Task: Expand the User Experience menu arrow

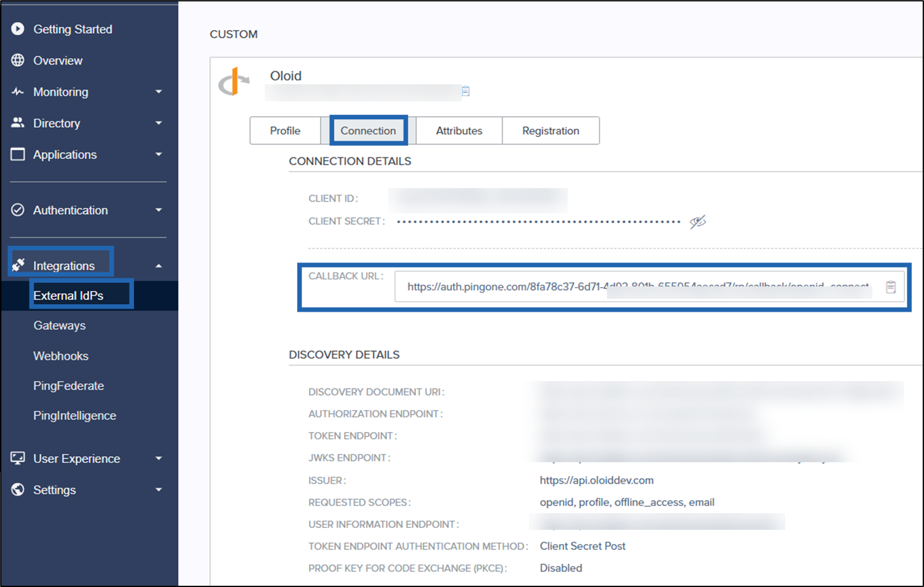Action: pos(159,459)
